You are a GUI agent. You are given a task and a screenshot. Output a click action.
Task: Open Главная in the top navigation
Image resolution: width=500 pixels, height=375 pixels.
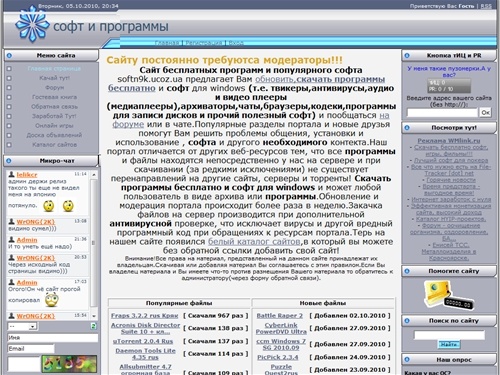(x=167, y=43)
